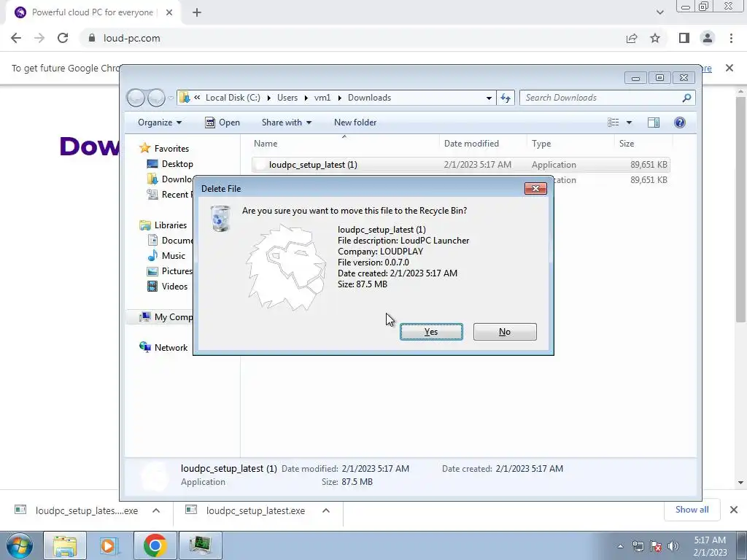The width and height of the screenshot is (747, 560).
Task: Close the Powerful cloud PC tab
Action: point(169,12)
